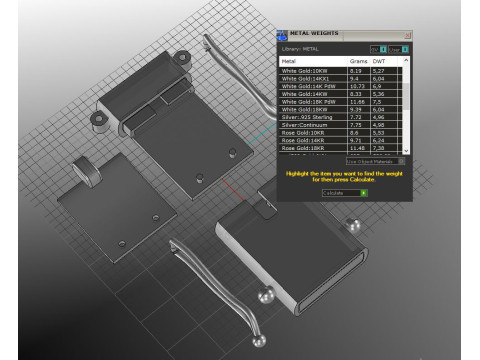The image size is (480, 360).
Task: Select White Gold:10KW row
Action: (340, 71)
